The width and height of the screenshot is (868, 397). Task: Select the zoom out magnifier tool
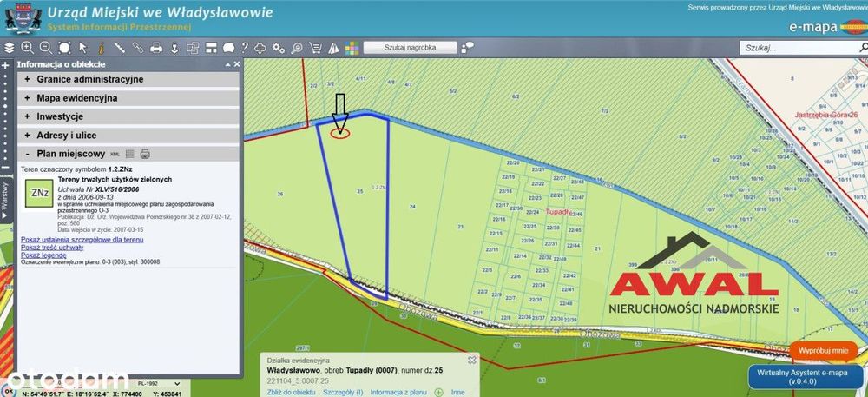[45, 48]
